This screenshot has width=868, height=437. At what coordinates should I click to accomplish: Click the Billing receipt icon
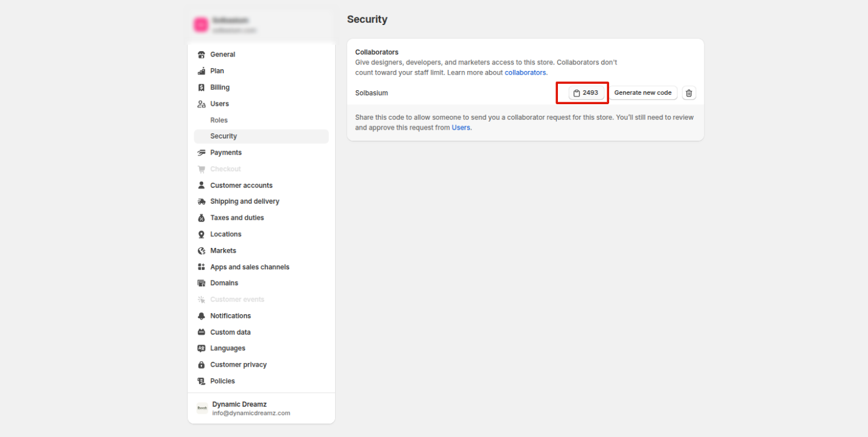pyautogui.click(x=201, y=87)
